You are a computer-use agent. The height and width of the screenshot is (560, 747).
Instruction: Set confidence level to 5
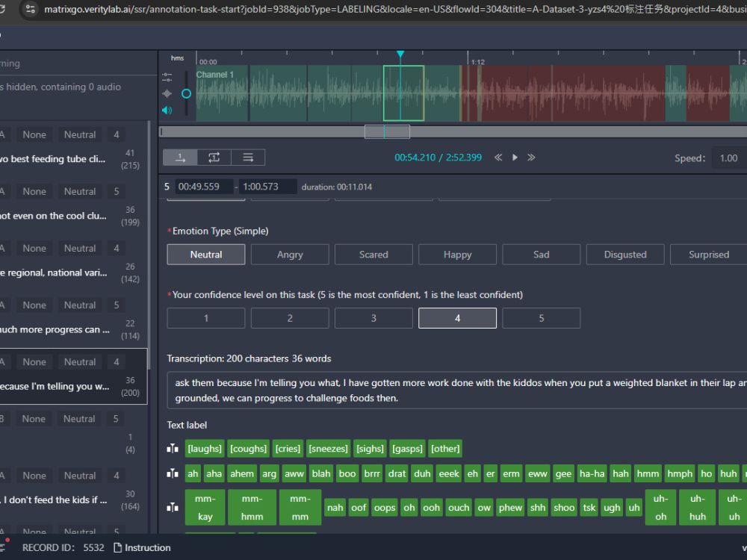point(541,318)
